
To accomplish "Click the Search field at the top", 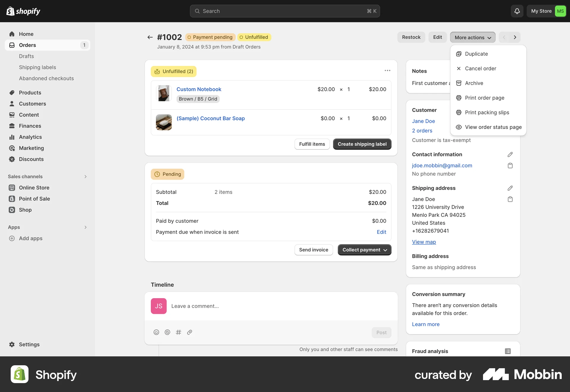I will 285,11.
